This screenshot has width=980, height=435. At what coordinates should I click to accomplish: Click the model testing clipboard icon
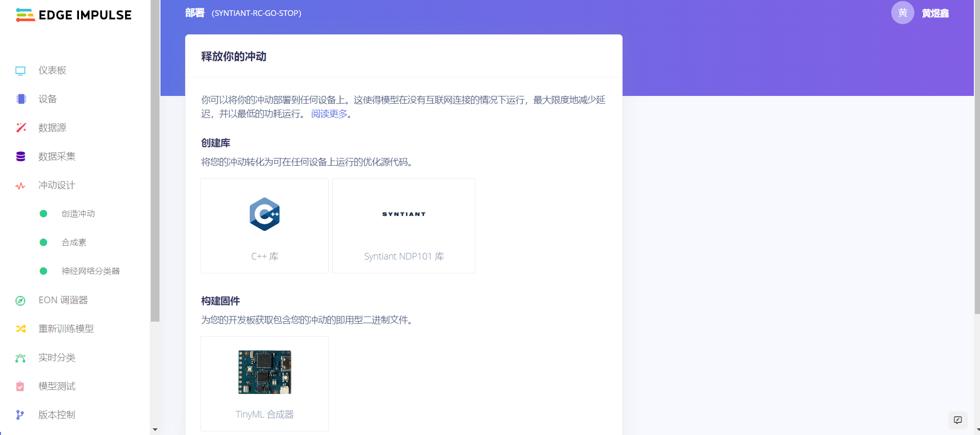coord(20,386)
